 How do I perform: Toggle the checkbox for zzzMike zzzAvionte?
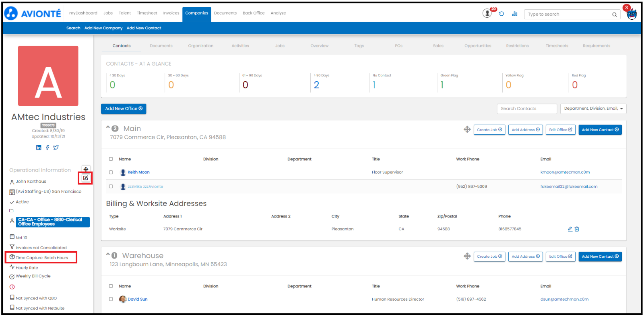point(111,187)
